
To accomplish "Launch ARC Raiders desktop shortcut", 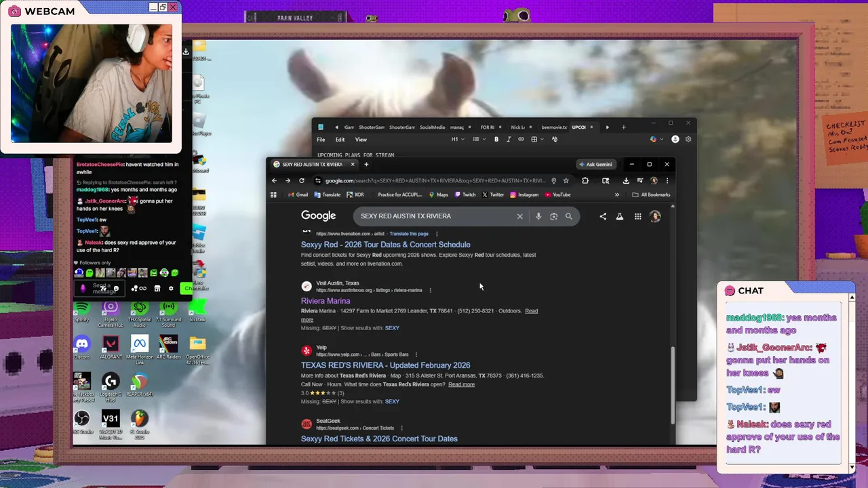I will pos(168,348).
